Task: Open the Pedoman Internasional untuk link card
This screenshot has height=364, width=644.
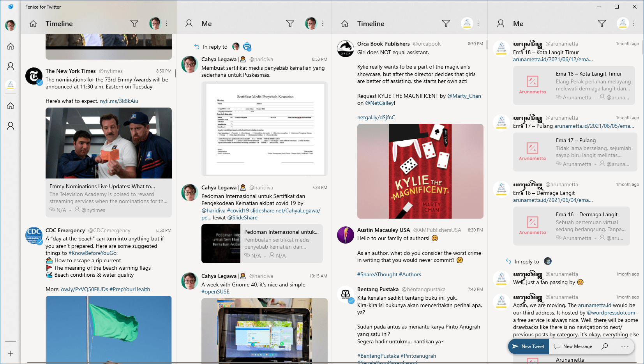Action: click(x=262, y=244)
